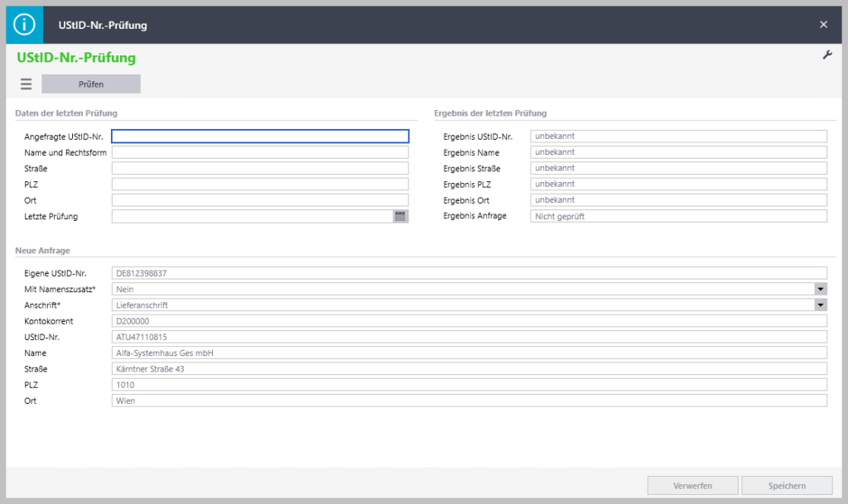
Task: Click the Eigene UStID-Nr. field
Action: click(x=469, y=273)
